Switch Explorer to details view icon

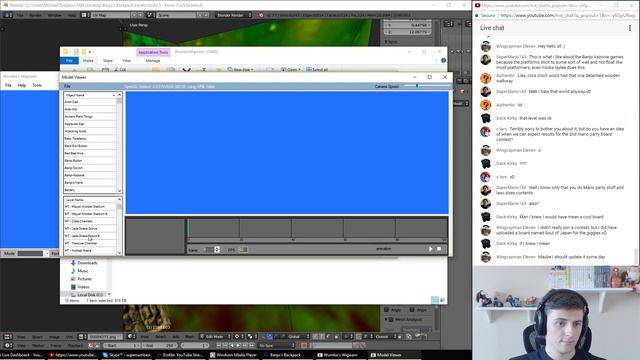tap(435, 300)
